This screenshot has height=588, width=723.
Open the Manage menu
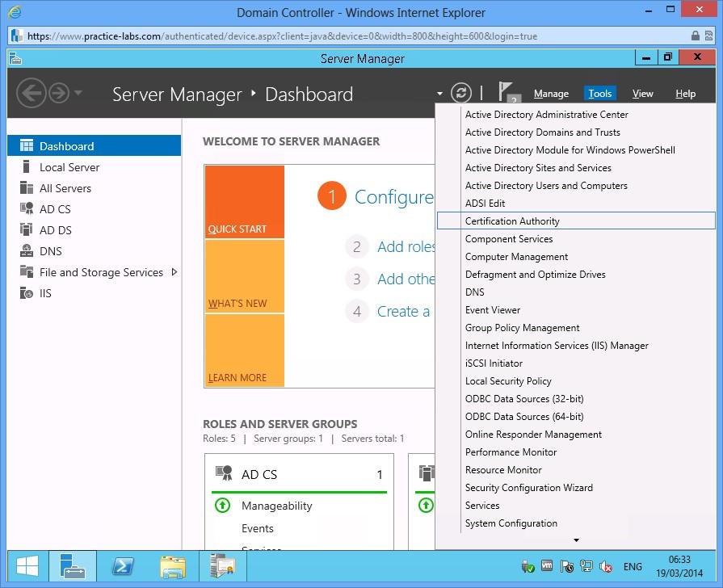pos(551,94)
